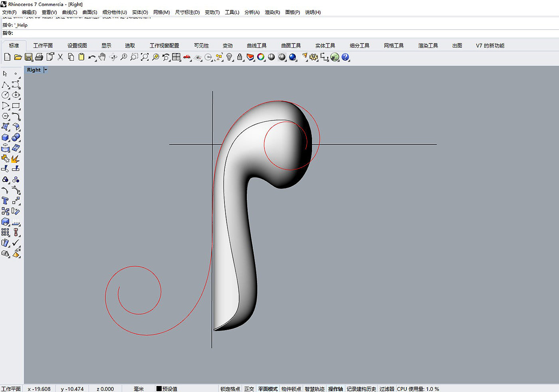Screen dimensions: 559x392
Task: Open the 文件(F) menu
Action: coord(9,12)
